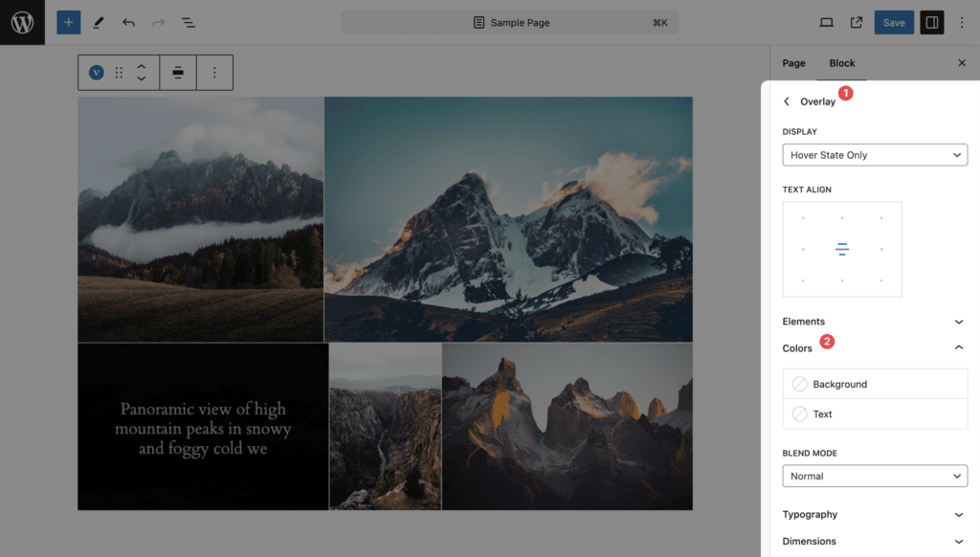Click the block inserter plus button
Screen dimensions: 980x557
pyautogui.click(x=69, y=23)
